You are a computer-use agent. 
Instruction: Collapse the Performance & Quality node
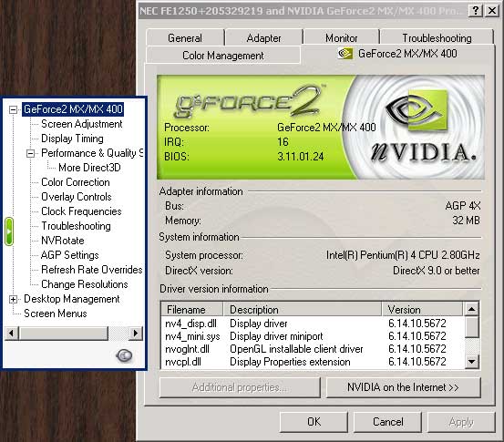pos(30,153)
